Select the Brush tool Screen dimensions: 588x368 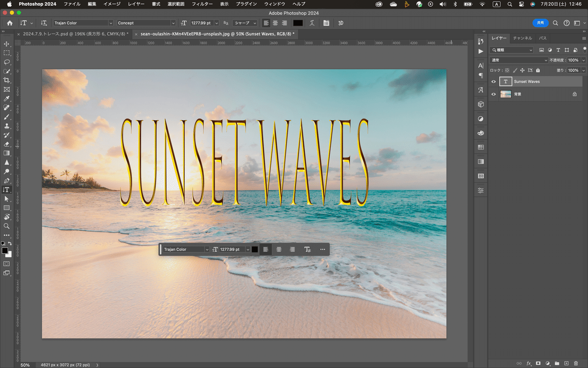(x=6, y=117)
